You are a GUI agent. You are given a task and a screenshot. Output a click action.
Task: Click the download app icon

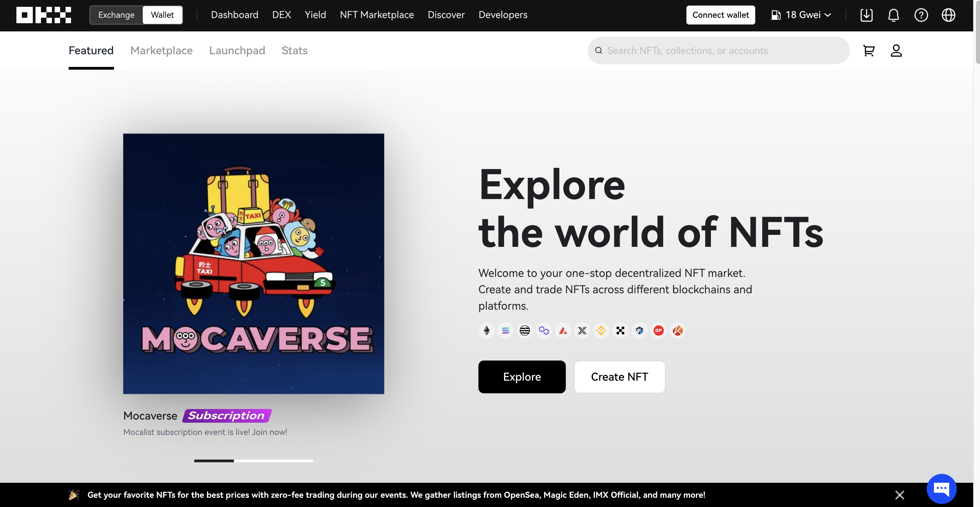tap(866, 15)
